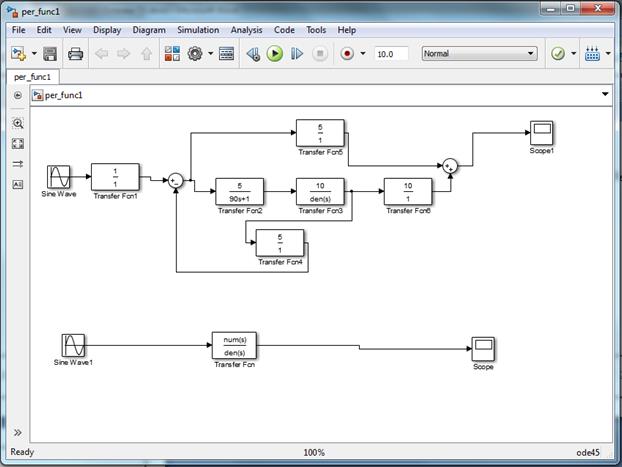The width and height of the screenshot is (622, 467).
Task: Click per_func1 in the breadcrumb path bar
Action: pyautogui.click(x=64, y=95)
